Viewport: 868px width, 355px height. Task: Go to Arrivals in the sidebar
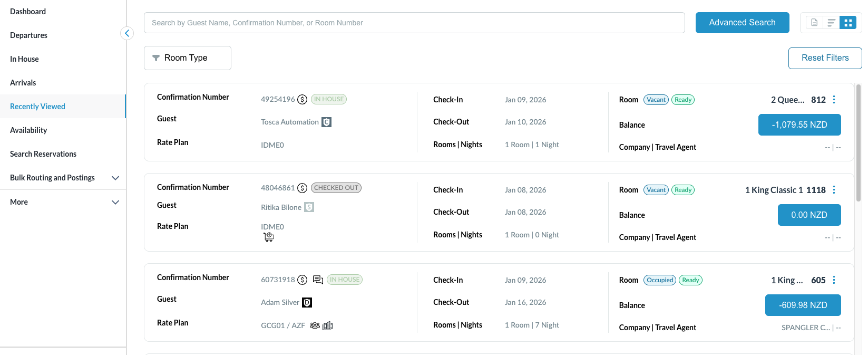[x=23, y=83]
